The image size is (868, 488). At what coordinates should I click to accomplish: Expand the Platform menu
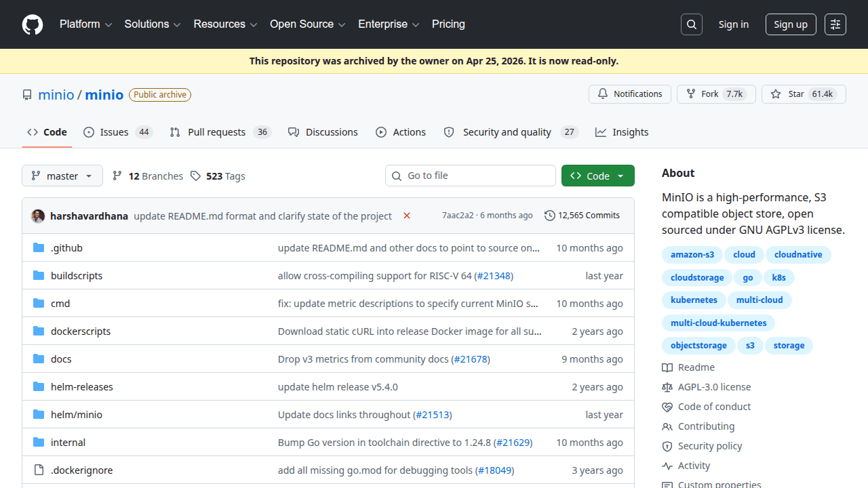(85, 24)
